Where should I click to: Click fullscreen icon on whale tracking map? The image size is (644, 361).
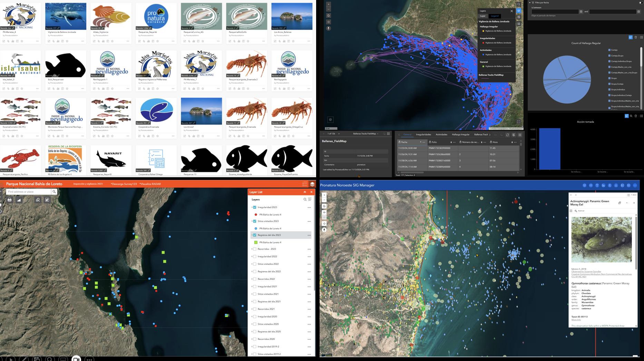(x=519, y=122)
